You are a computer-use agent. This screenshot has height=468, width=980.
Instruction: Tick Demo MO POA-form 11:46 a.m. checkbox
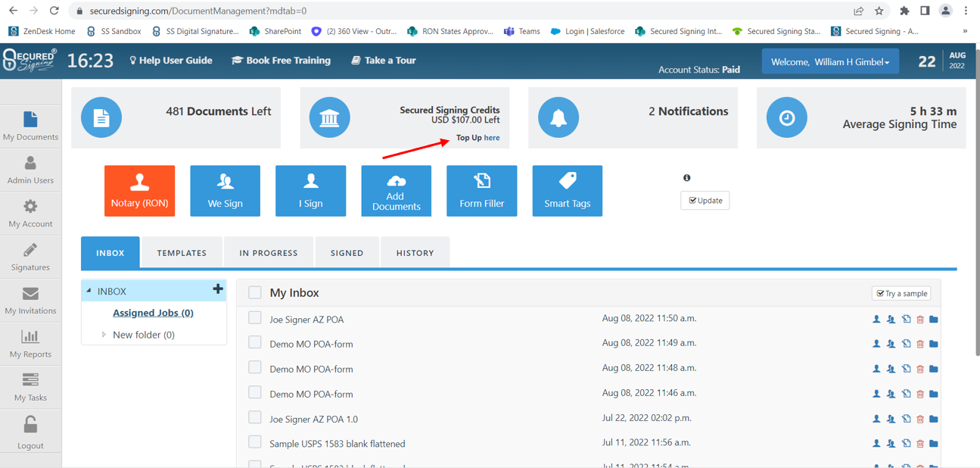[255, 392]
